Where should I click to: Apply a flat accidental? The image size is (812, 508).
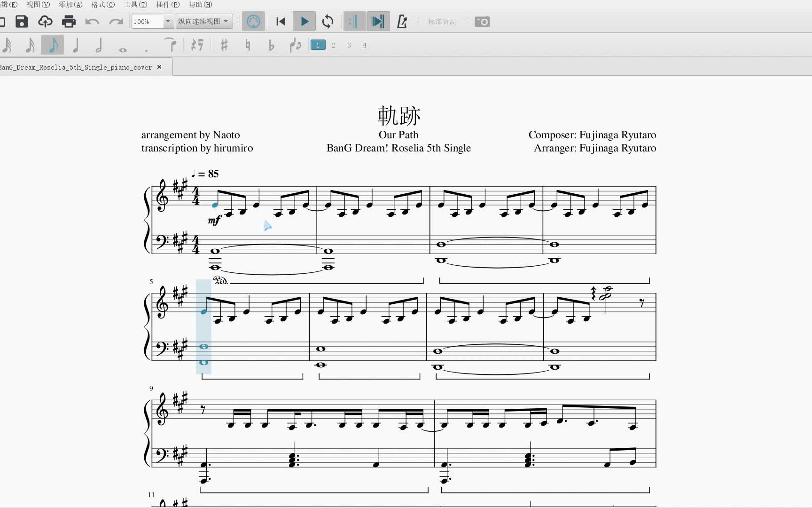271,45
